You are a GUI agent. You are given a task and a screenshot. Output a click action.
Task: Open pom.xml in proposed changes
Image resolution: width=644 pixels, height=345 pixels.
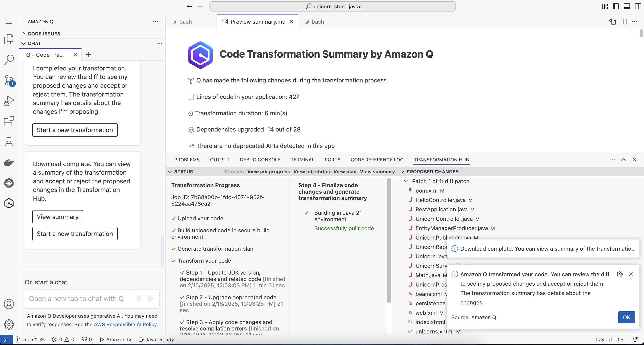(x=426, y=191)
